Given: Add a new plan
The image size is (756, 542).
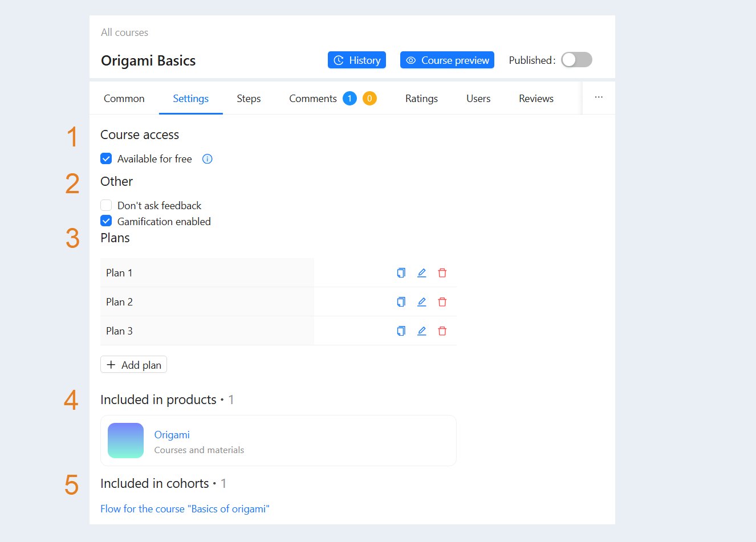Looking at the screenshot, I should [x=133, y=365].
